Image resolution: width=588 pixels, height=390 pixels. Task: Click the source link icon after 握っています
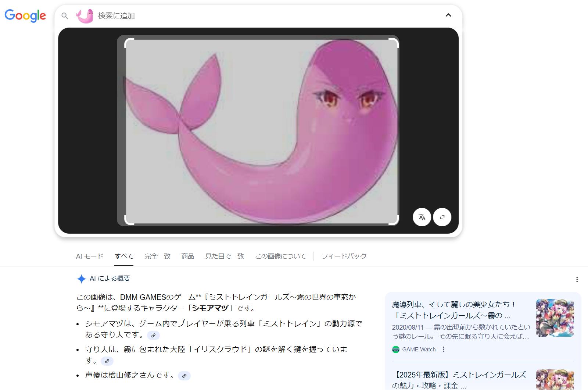(107, 361)
